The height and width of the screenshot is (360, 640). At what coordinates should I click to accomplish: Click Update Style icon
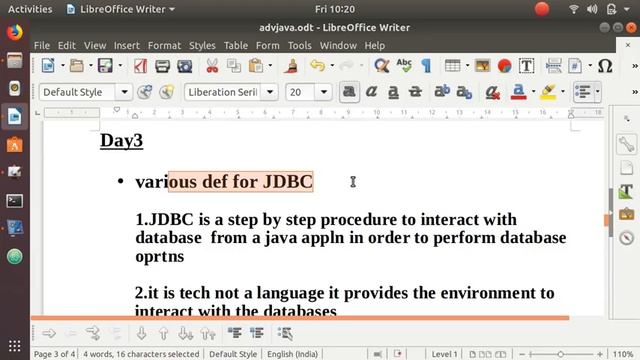coord(144,92)
